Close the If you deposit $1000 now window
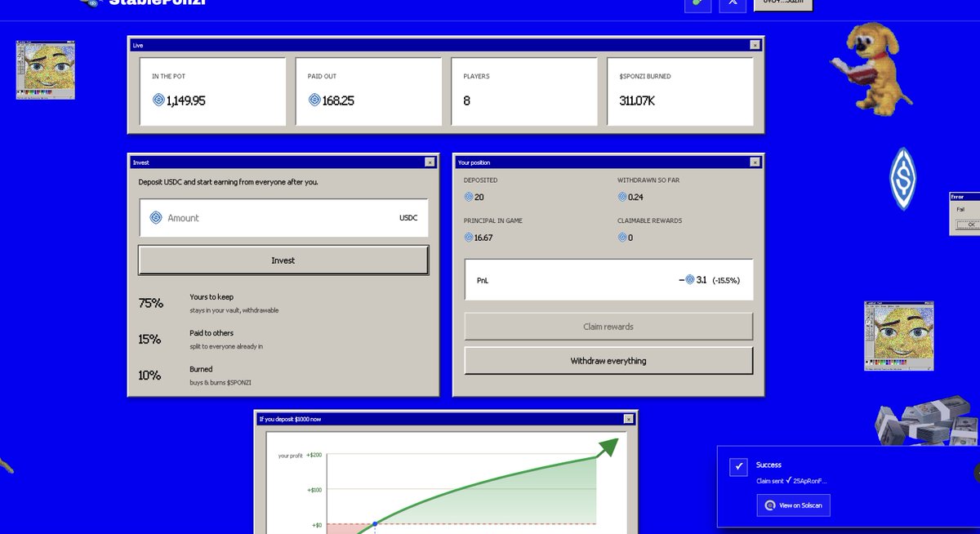Screen dimensions: 980x534 [628, 419]
